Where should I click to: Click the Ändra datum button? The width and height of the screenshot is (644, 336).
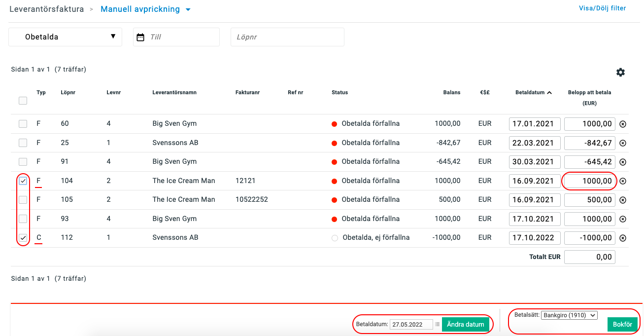coord(466,324)
